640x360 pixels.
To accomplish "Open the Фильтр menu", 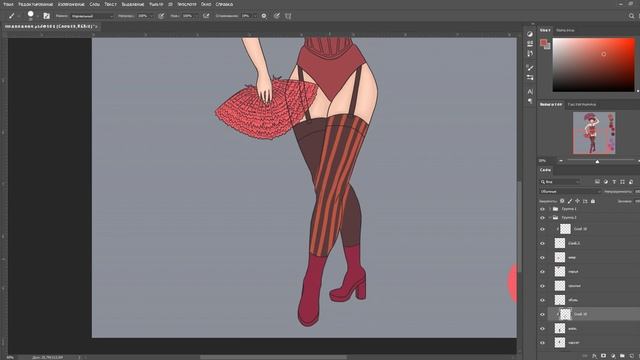I will [156, 4].
